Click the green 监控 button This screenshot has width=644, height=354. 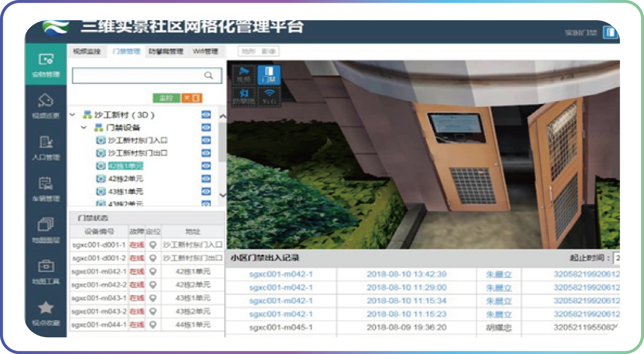click(166, 98)
